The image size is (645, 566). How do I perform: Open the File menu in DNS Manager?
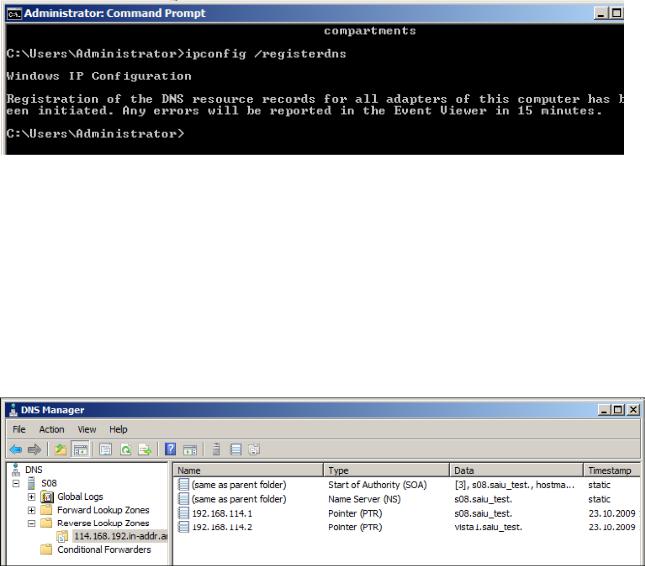19,429
